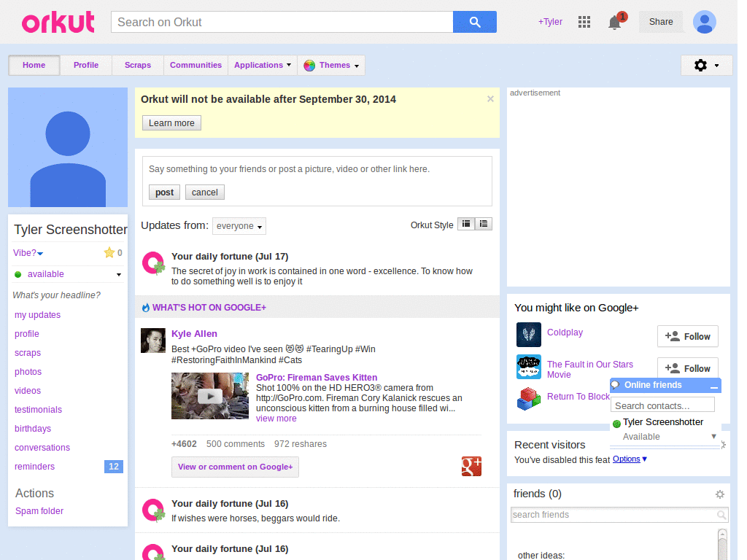Image resolution: width=747 pixels, height=560 pixels.
Task: Focus the status update text box
Action: coord(317,169)
